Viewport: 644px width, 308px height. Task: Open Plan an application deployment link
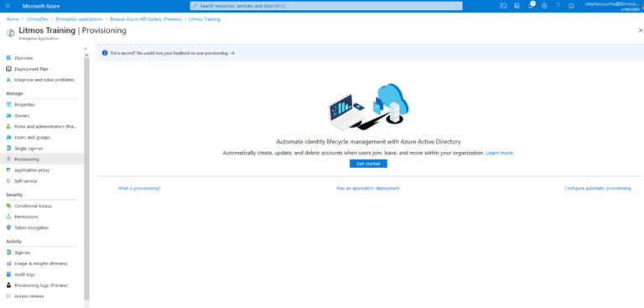pos(368,188)
